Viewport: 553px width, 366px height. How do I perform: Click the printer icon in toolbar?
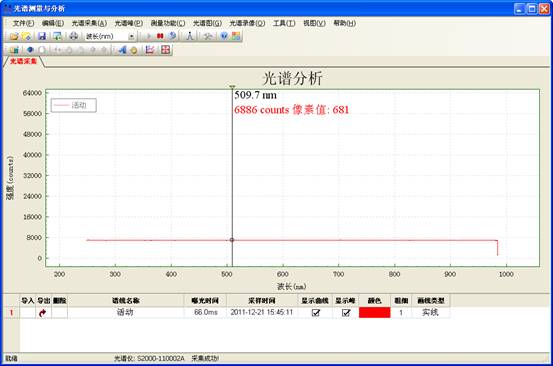point(73,36)
